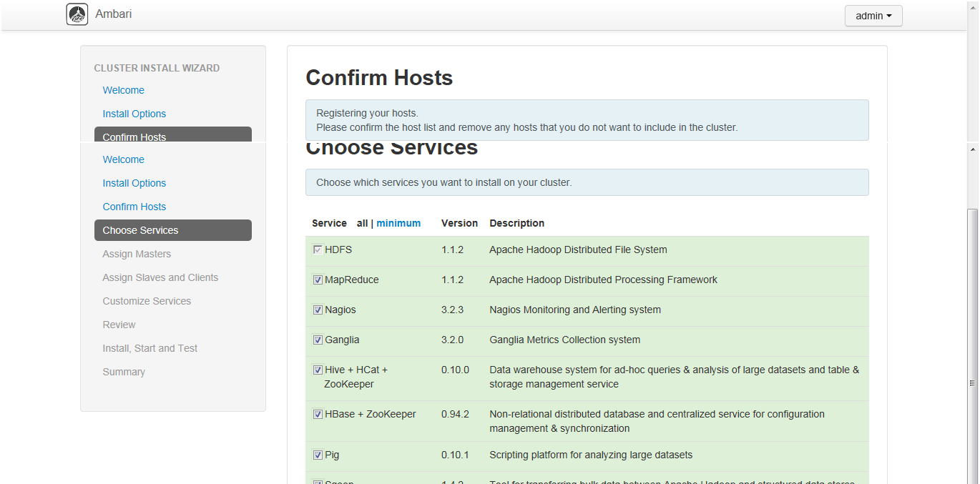
Task: Select the highlighted Choose Services wizard step
Action: (172, 230)
